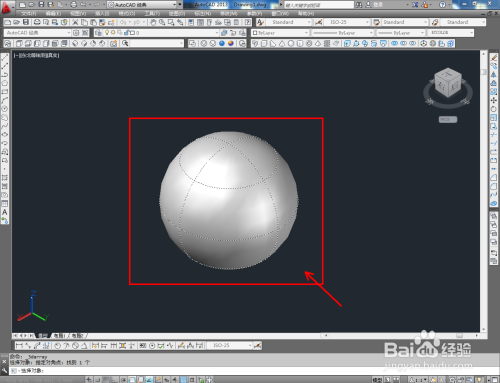Open Layer Properties Manager
500x383 pixels.
pyautogui.click(x=98, y=33)
